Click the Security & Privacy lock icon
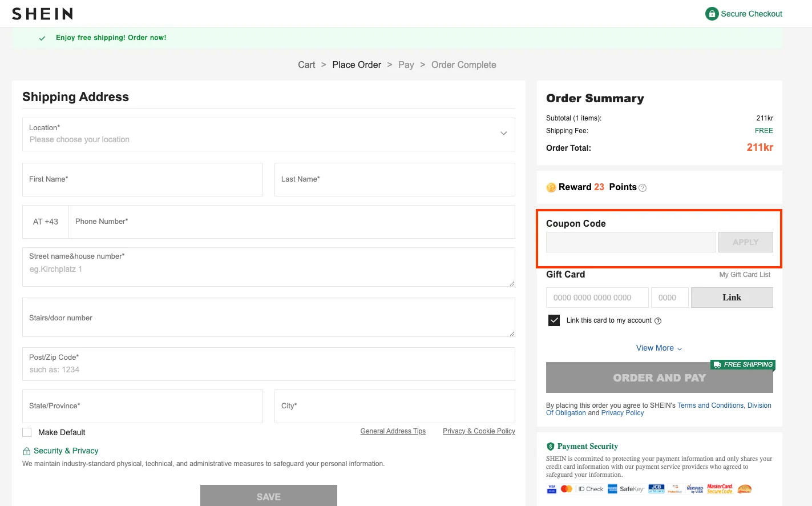Screen dimensions: 812x506 point(26,451)
